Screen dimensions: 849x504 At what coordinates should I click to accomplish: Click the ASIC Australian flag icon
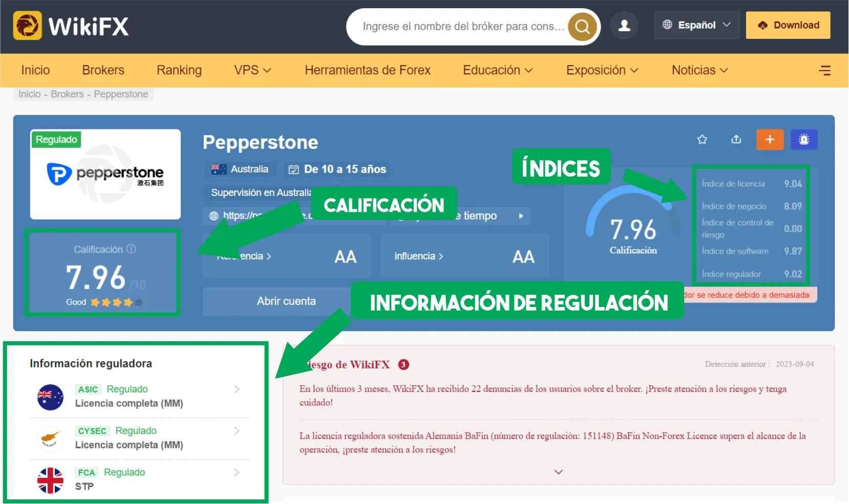[50, 397]
